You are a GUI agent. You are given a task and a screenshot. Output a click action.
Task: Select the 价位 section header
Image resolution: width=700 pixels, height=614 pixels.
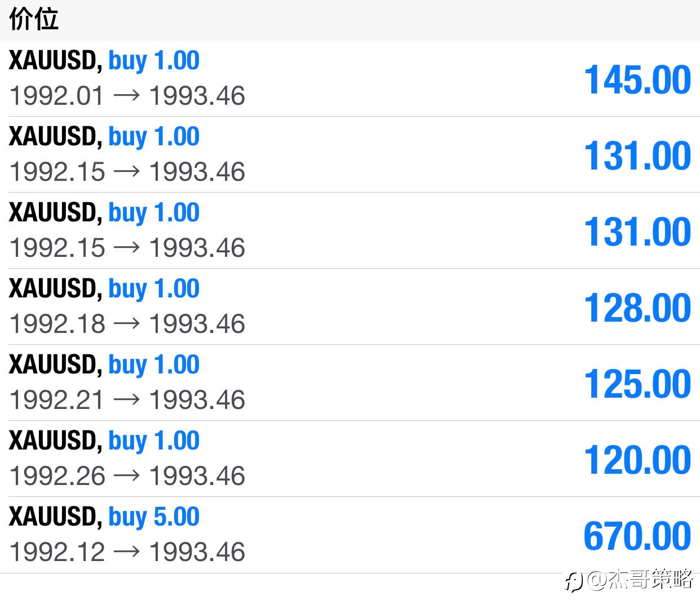pyautogui.click(x=34, y=19)
